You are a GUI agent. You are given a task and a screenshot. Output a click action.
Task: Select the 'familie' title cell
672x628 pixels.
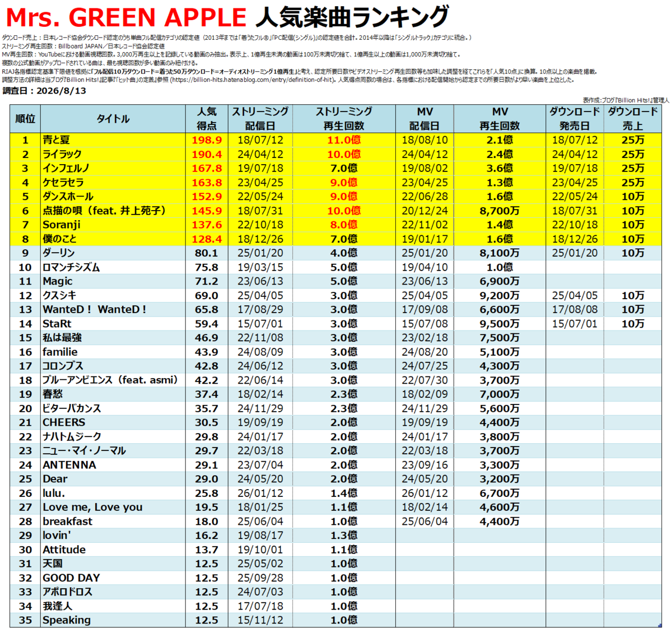click(x=113, y=352)
